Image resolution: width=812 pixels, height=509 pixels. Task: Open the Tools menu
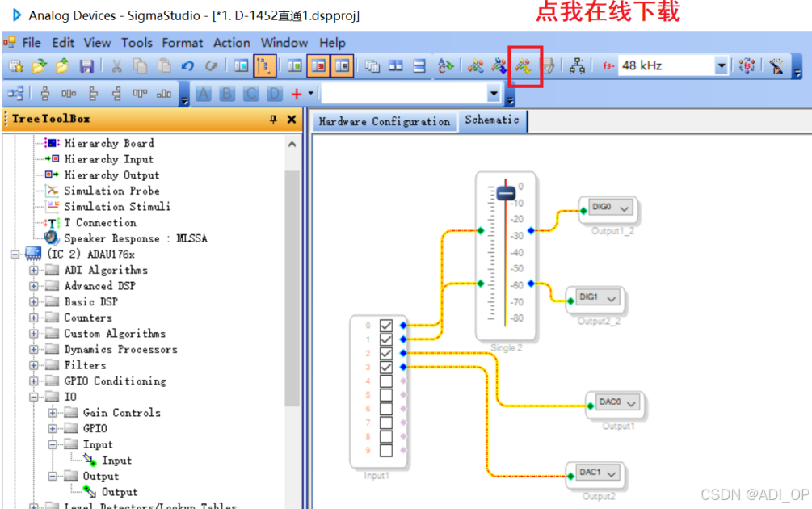137,43
